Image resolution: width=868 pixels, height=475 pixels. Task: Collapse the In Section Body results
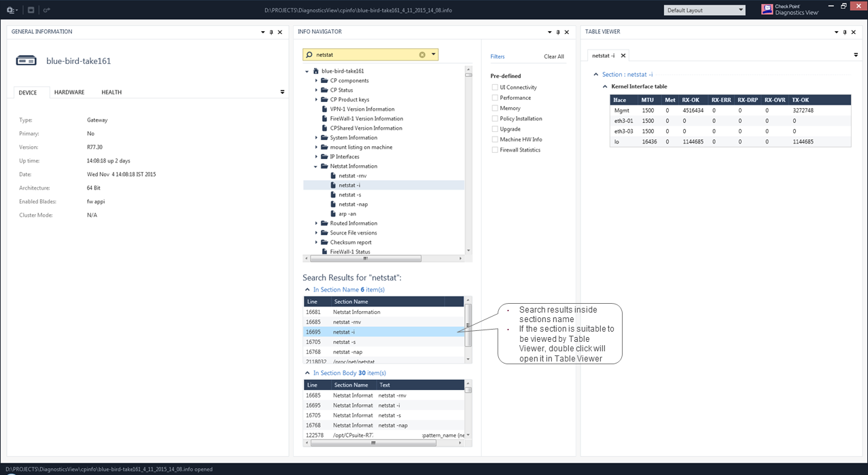click(307, 373)
